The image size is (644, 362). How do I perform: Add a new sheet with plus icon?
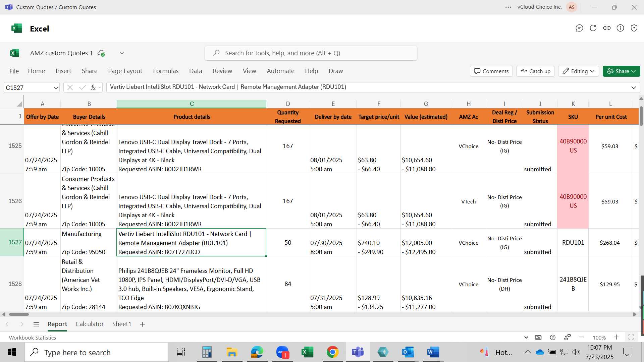pyautogui.click(x=142, y=324)
